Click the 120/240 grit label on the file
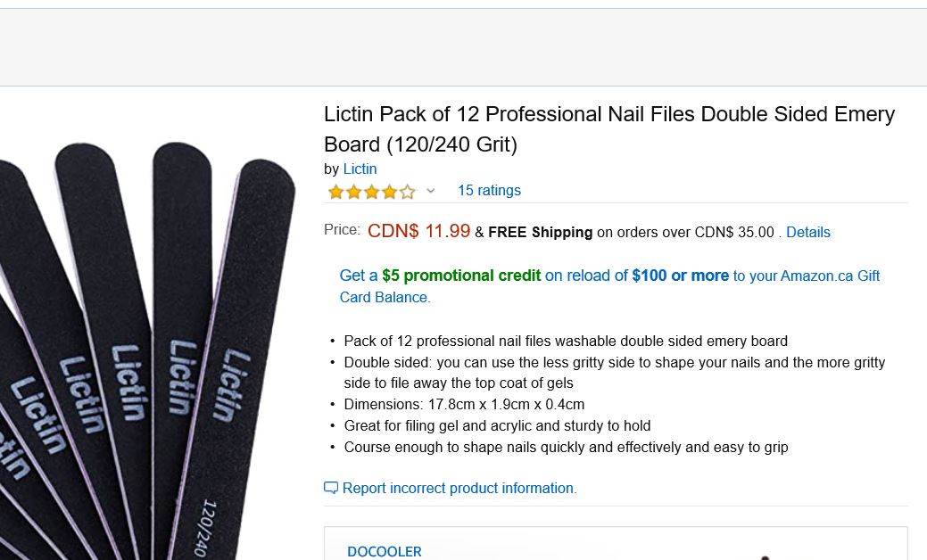 pyautogui.click(x=206, y=528)
